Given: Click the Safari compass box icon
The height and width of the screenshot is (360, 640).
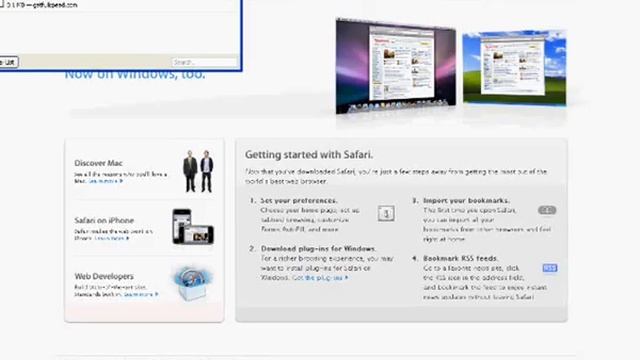Looking at the screenshot, I should click(192, 283).
